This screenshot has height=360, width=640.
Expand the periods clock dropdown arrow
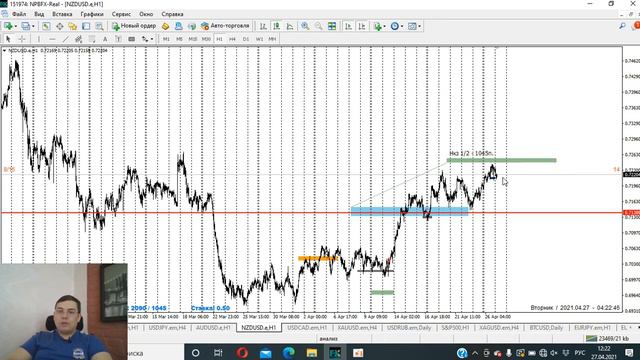coord(402,26)
